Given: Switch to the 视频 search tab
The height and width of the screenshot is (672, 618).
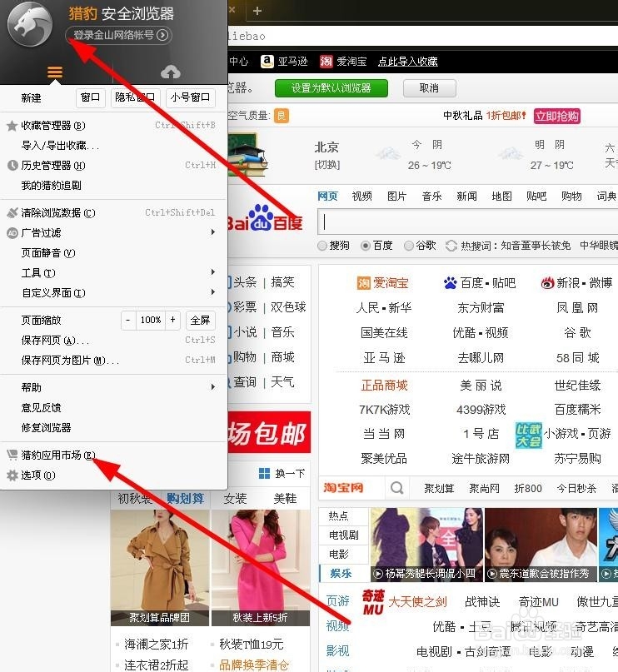Looking at the screenshot, I should coord(361,197).
